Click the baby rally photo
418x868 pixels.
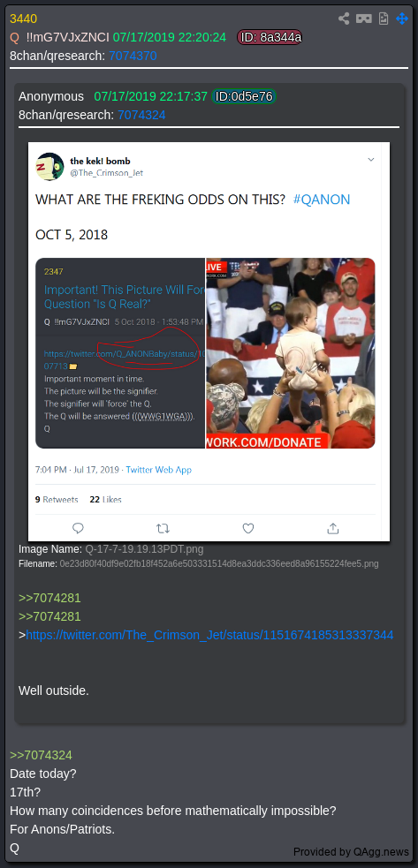[291, 353]
